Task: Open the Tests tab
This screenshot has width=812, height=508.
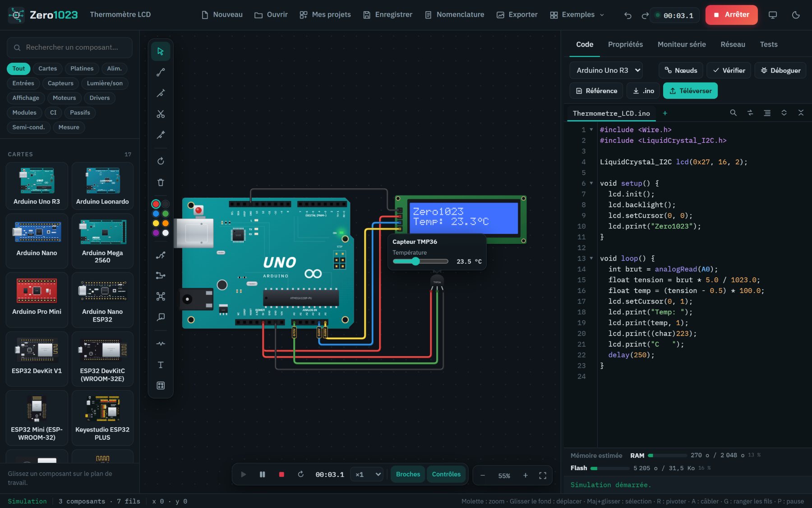Action: click(x=769, y=44)
